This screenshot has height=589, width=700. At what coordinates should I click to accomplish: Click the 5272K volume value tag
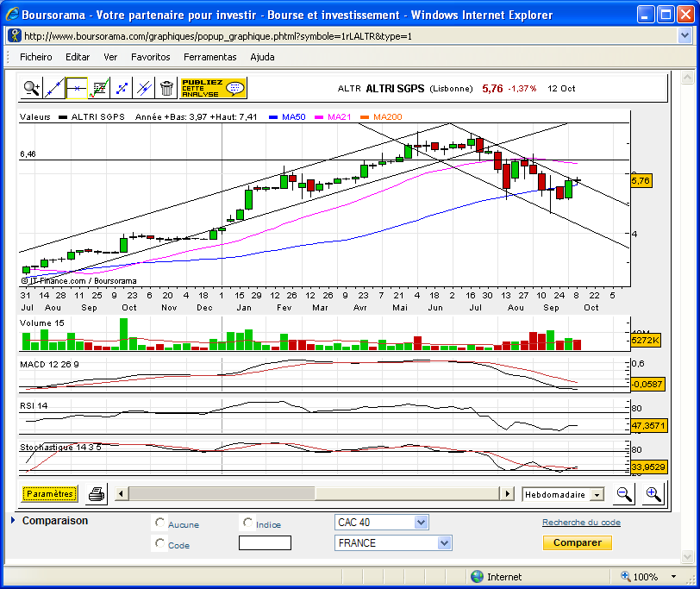[645, 341]
